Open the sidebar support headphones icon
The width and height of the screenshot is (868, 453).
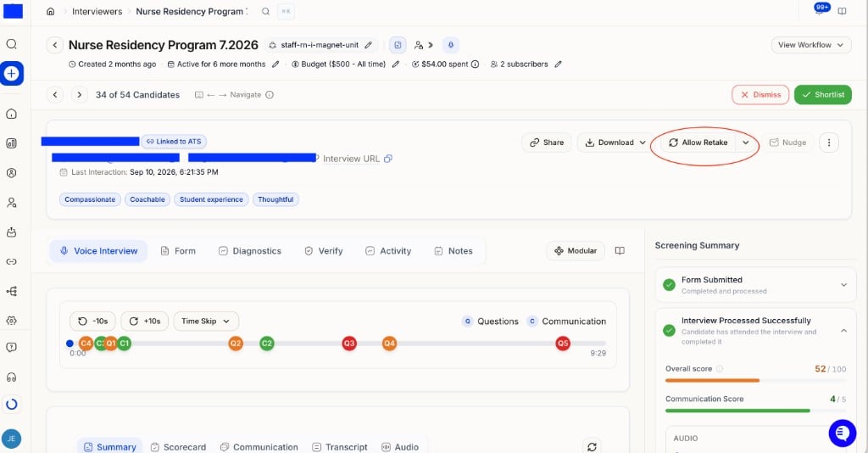coord(12,377)
